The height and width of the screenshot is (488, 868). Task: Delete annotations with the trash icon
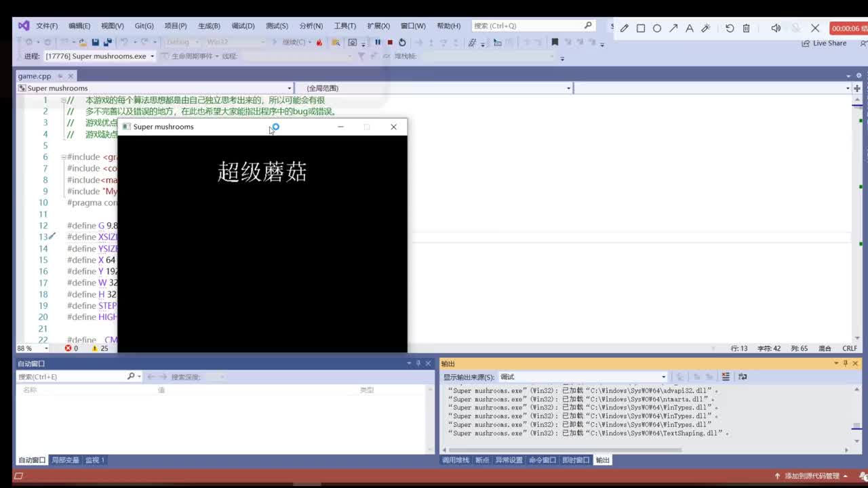point(746,28)
